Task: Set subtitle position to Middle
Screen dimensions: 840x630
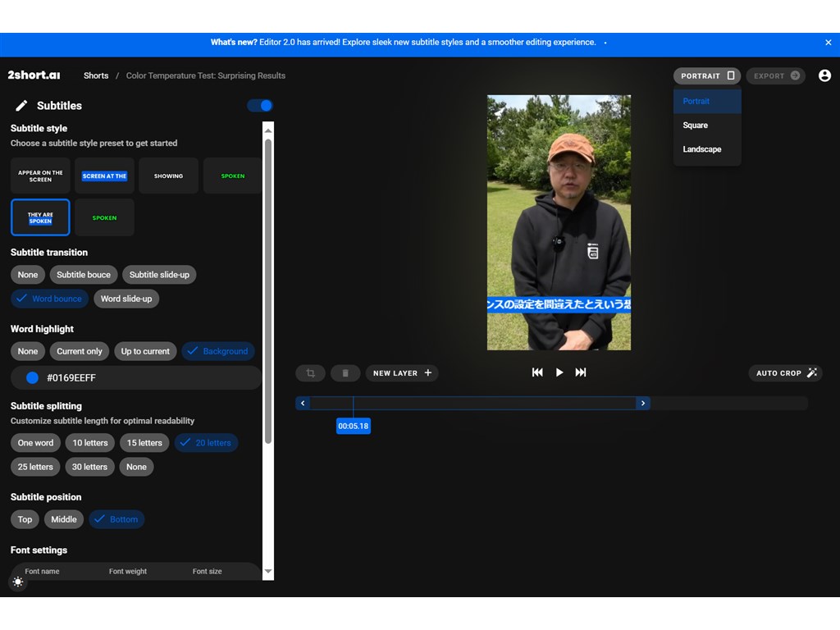Action: [64, 519]
